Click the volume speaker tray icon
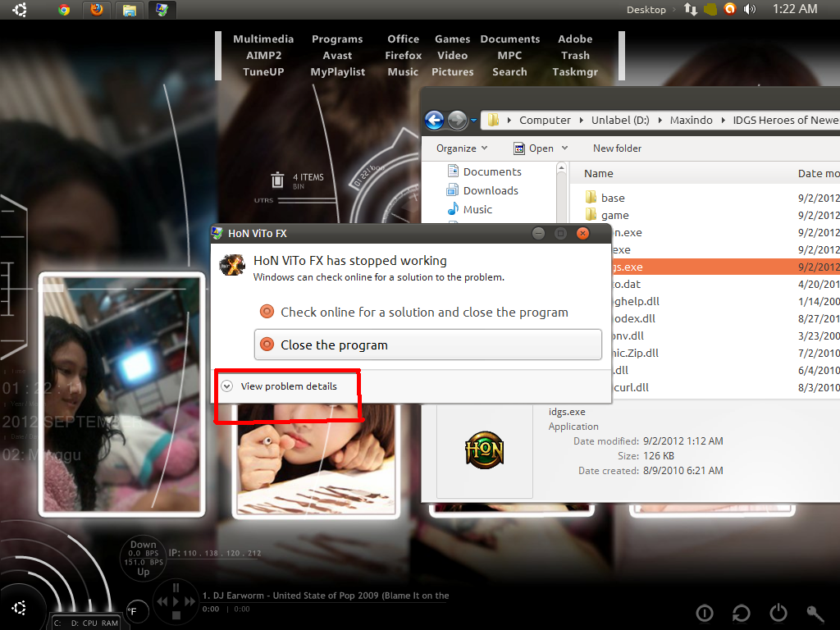840x630 pixels. (x=750, y=10)
